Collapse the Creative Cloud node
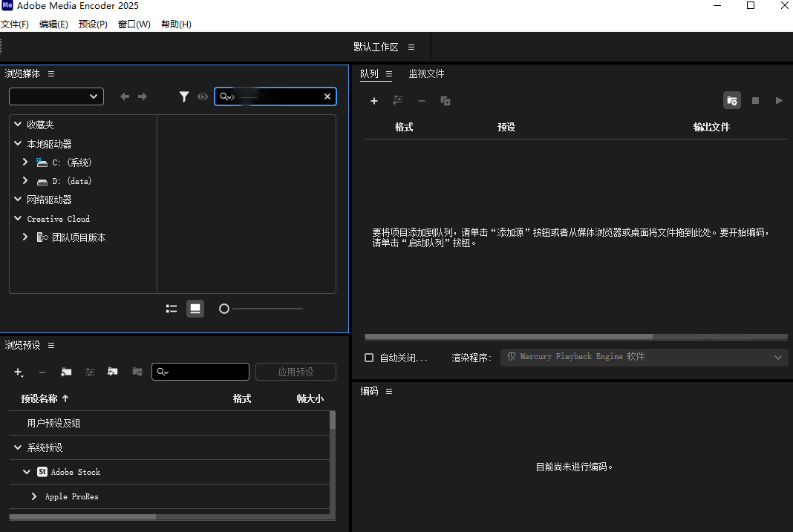Image resolution: width=793 pixels, height=532 pixels. click(18, 218)
